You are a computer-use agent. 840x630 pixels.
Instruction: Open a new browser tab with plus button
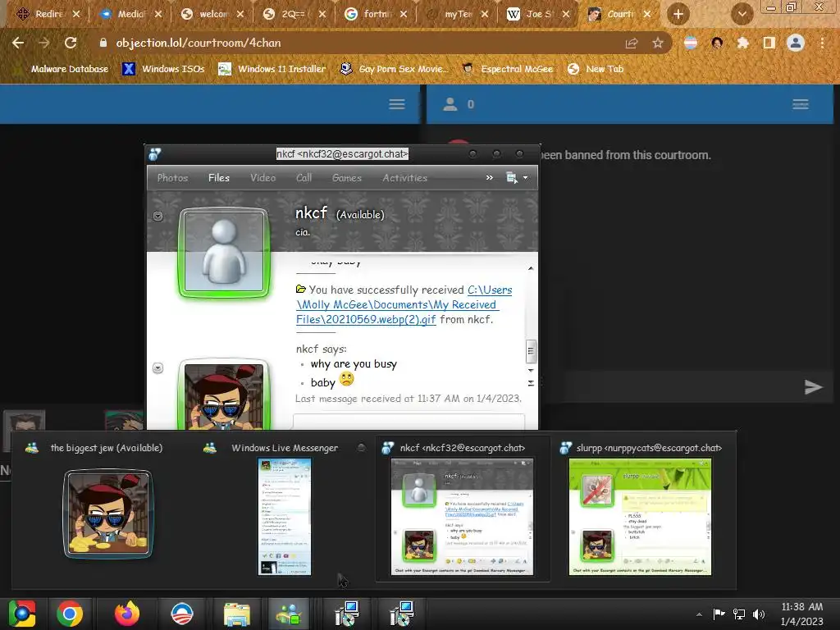pyautogui.click(x=678, y=14)
